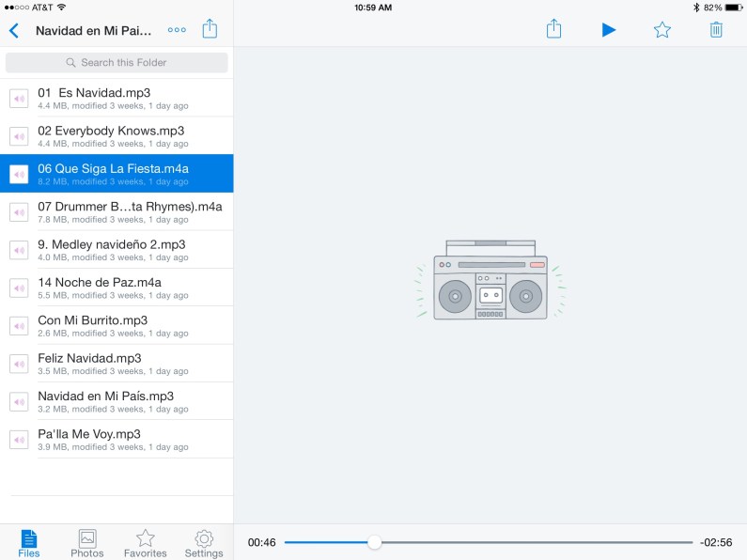
Task: Click the Search this Folder field
Action: point(117,63)
